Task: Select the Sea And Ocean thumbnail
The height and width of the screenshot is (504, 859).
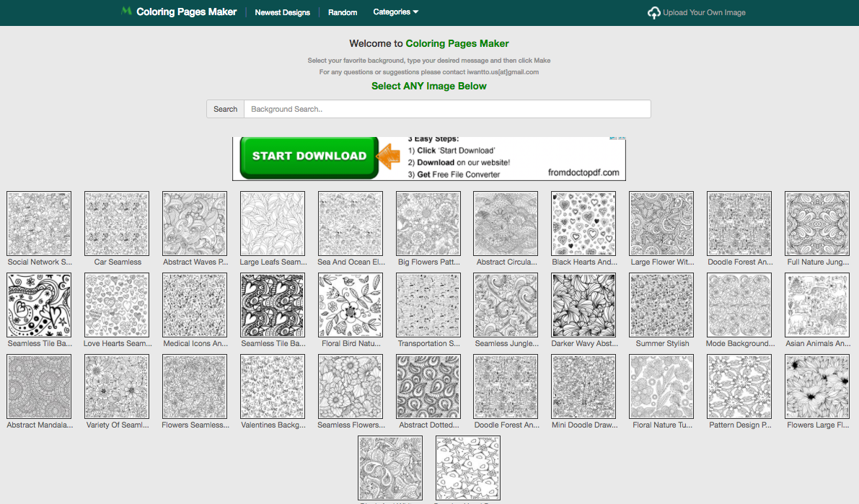Action: pos(350,224)
